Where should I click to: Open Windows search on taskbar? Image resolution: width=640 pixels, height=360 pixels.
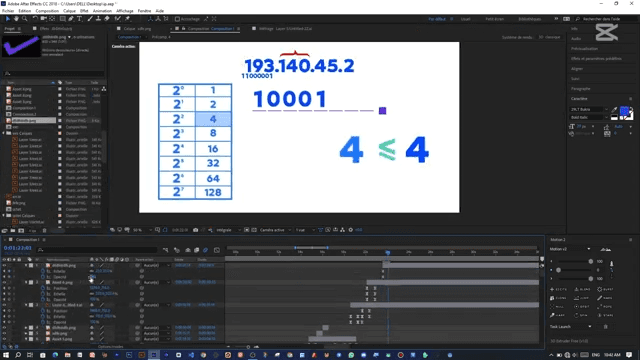coord(18,355)
